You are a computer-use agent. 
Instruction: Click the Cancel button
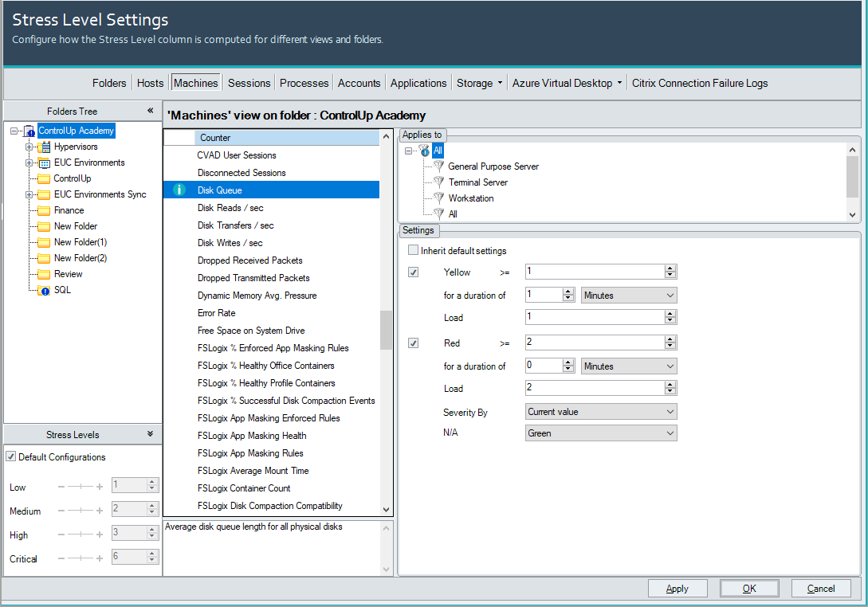820,589
